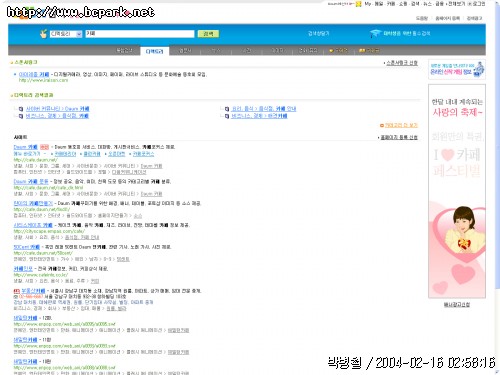Click the white text link in the blue bar's center
The image size is (500, 375).
pos(318,33)
